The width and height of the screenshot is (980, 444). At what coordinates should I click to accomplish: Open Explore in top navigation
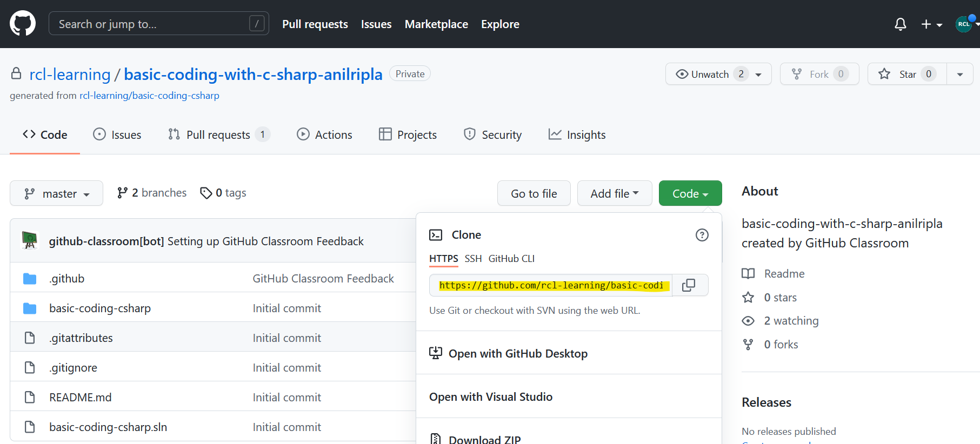pyautogui.click(x=500, y=24)
